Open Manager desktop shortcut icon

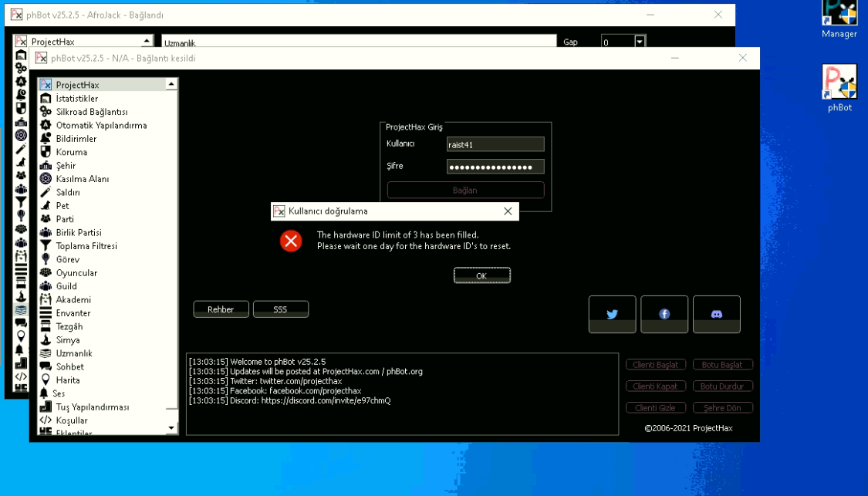point(839,14)
